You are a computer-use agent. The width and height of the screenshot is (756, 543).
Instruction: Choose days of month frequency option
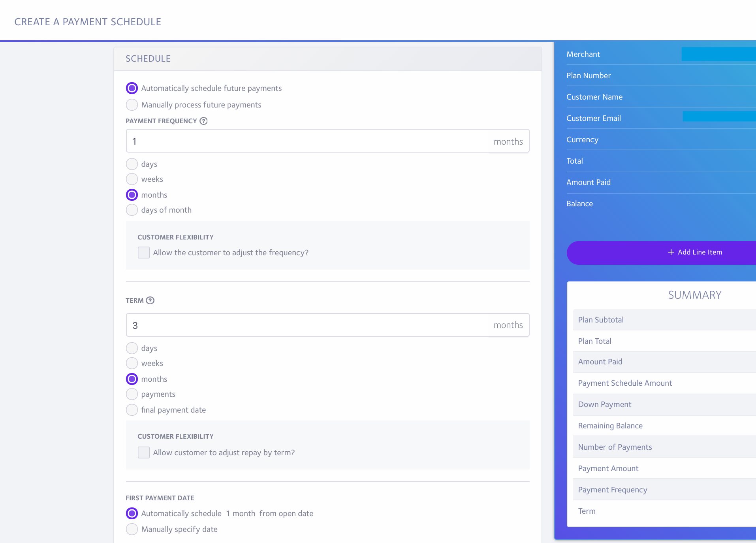tap(132, 210)
